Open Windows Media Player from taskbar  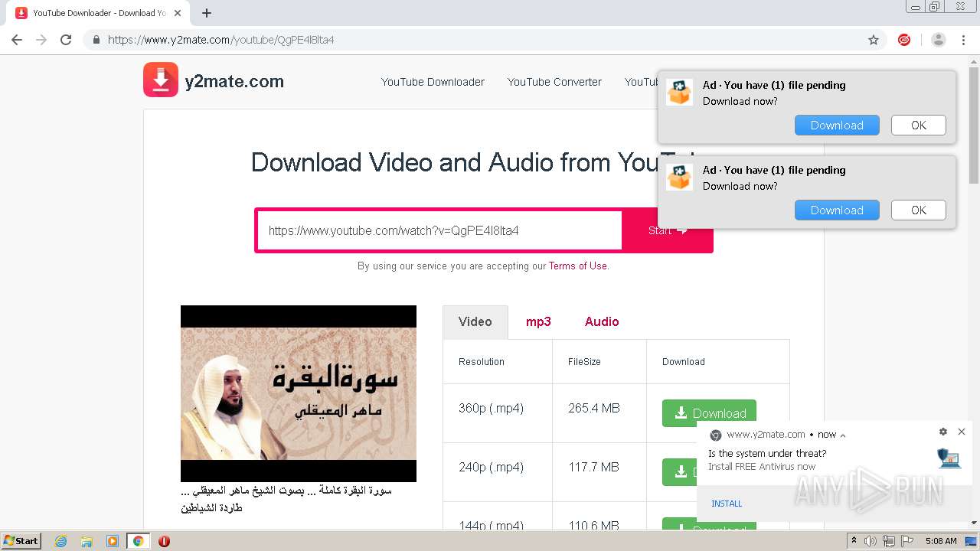[x=112, y=541]
